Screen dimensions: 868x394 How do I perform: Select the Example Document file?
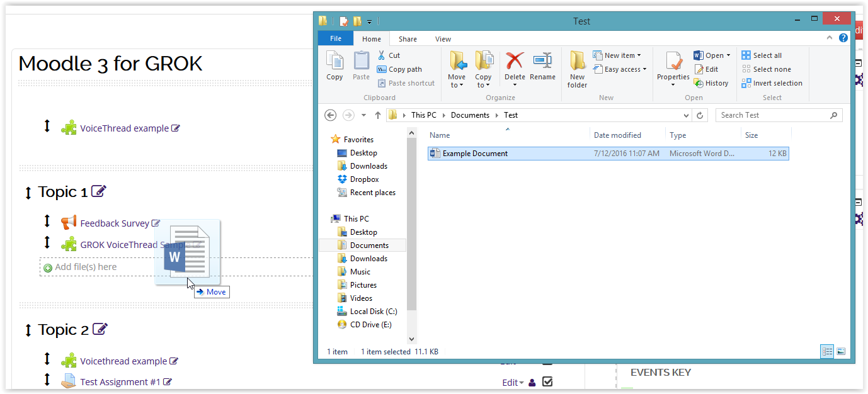pos(608,154)
